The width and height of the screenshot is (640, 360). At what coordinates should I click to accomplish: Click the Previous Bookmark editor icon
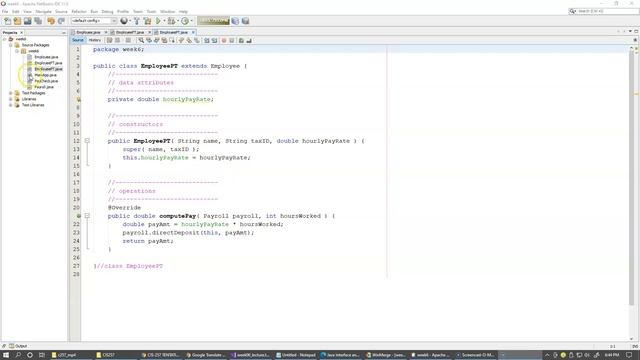click(181, 40)
